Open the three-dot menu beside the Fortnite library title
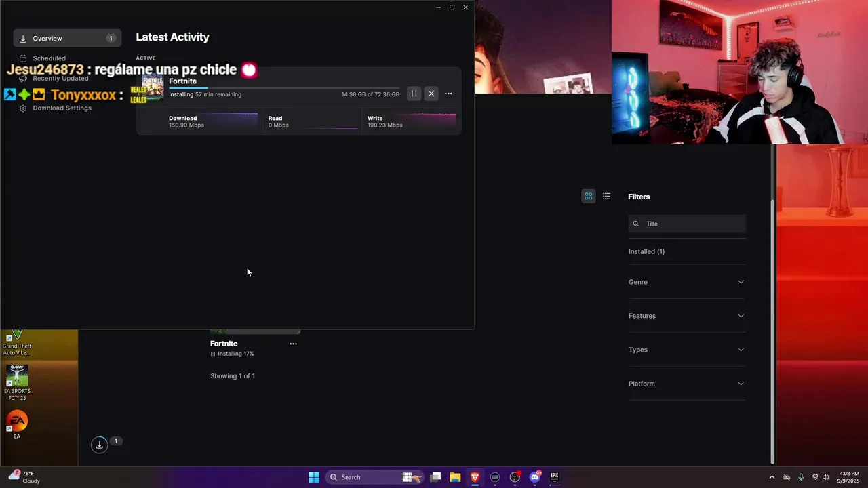The width and height of the screenshot is (868, 488). (x=293, y=344)
